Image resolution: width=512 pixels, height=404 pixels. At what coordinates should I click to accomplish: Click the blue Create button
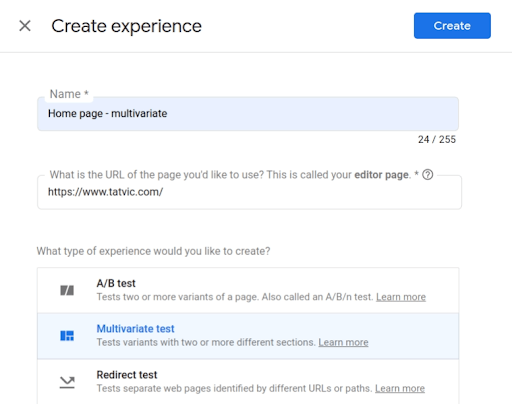pos(452,26)
